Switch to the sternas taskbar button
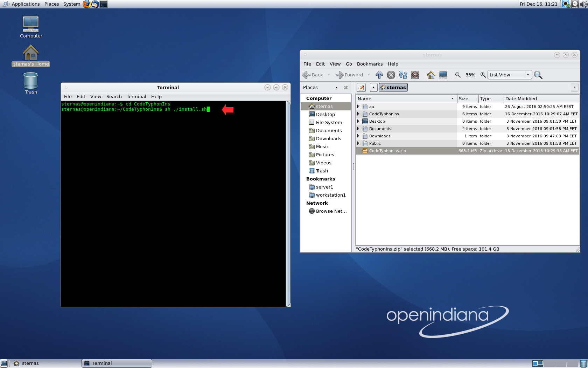 pos(46,363)
